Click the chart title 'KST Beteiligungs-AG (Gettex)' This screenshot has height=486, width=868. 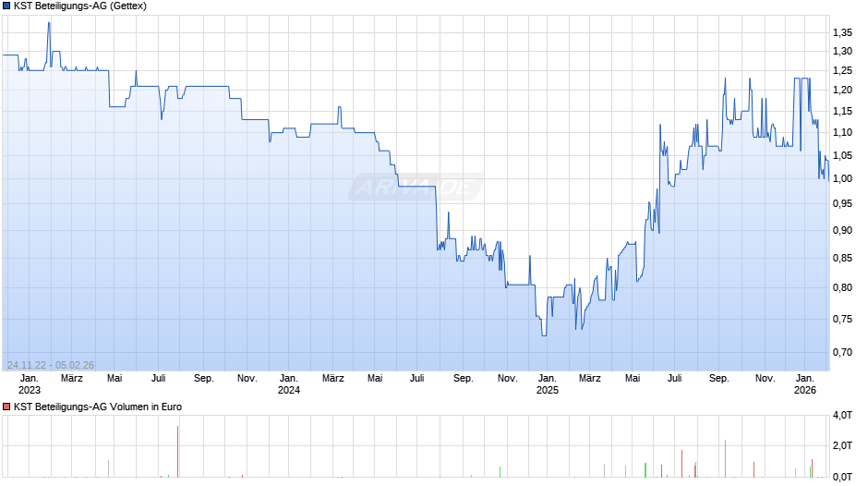pos(80,6)
